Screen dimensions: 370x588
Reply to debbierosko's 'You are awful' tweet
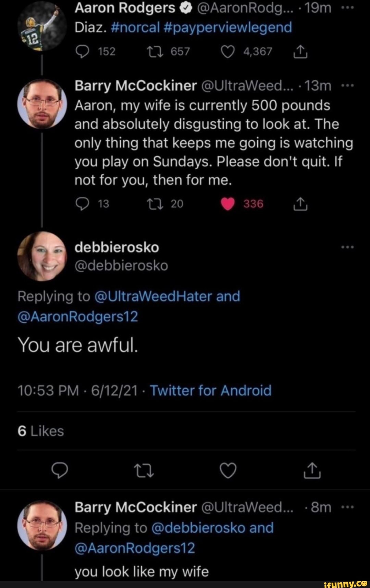pyautogui.click(x=59, y=470)
